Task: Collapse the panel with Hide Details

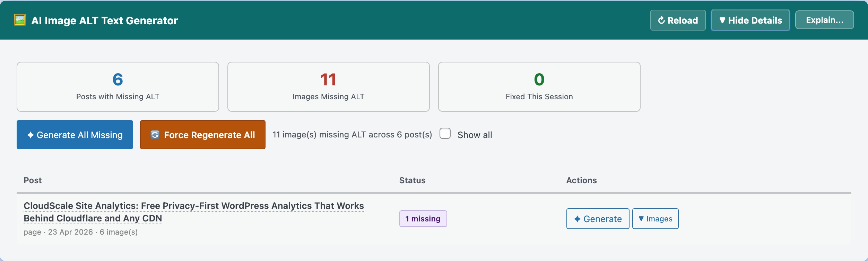Action: pyautogui.click(x=750, y=20)
